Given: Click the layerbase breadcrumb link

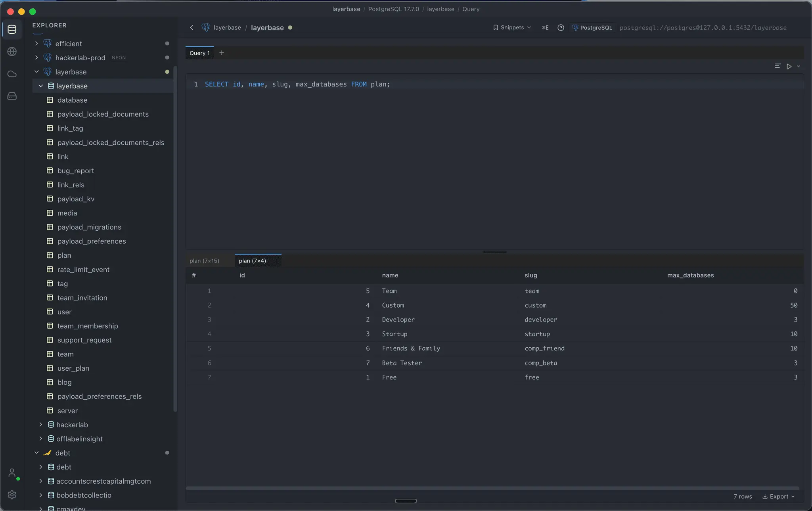Looking at the screenshot, I should (x=227, y=27).
